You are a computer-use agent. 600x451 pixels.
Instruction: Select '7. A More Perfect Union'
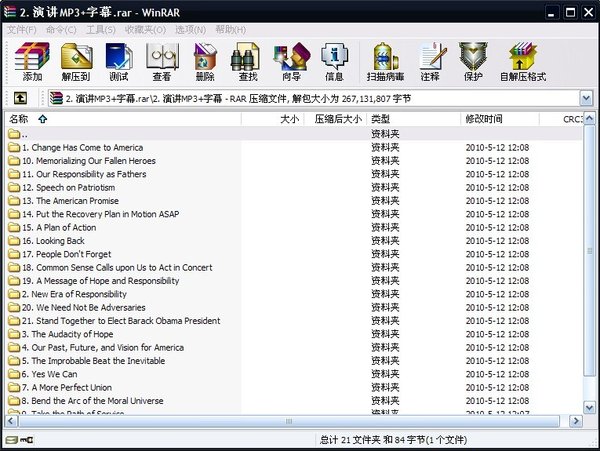tap(67, 387)
